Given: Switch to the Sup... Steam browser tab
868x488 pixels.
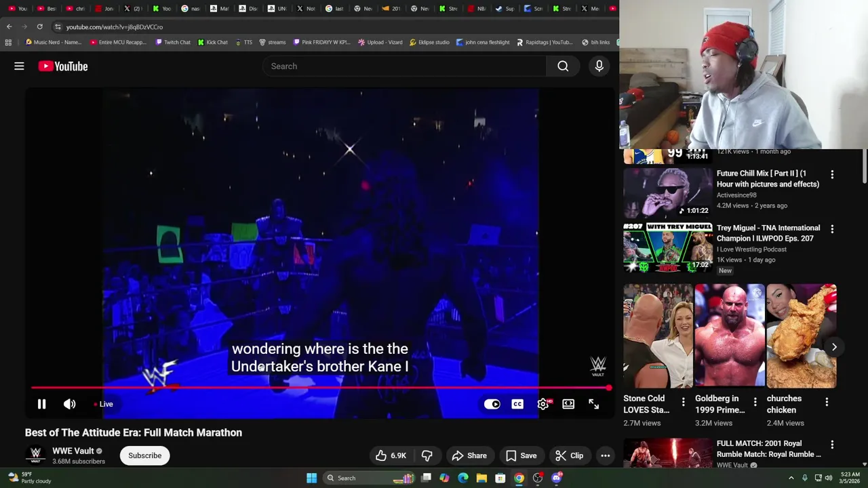Looking at the screenshot, I should [506, 8].
